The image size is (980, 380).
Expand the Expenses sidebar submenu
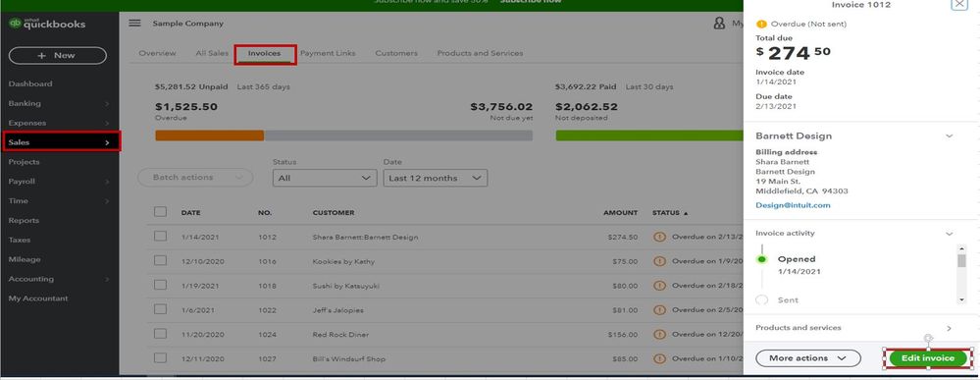[107, 124]
